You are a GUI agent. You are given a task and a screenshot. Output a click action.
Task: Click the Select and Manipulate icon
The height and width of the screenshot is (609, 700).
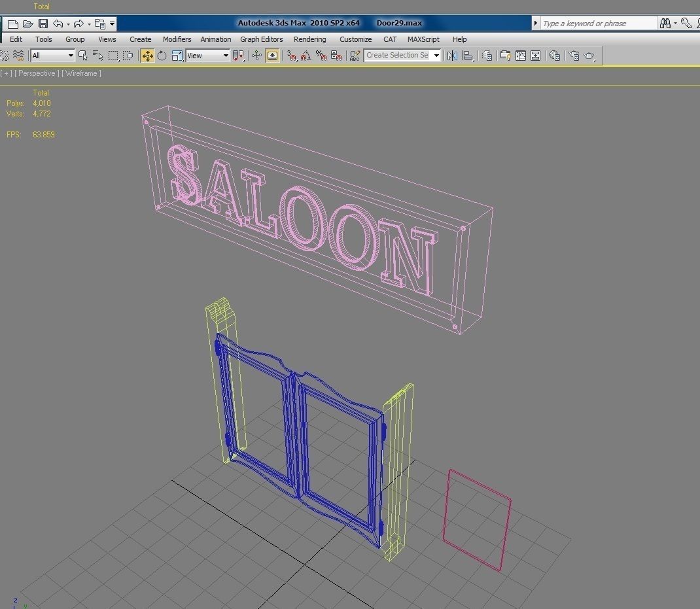256,56
